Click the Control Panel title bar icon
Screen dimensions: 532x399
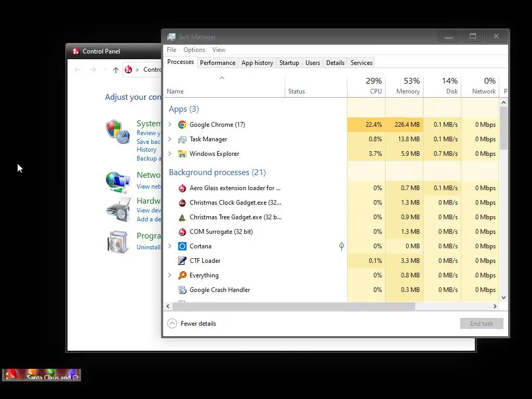[x=75, y=51]
